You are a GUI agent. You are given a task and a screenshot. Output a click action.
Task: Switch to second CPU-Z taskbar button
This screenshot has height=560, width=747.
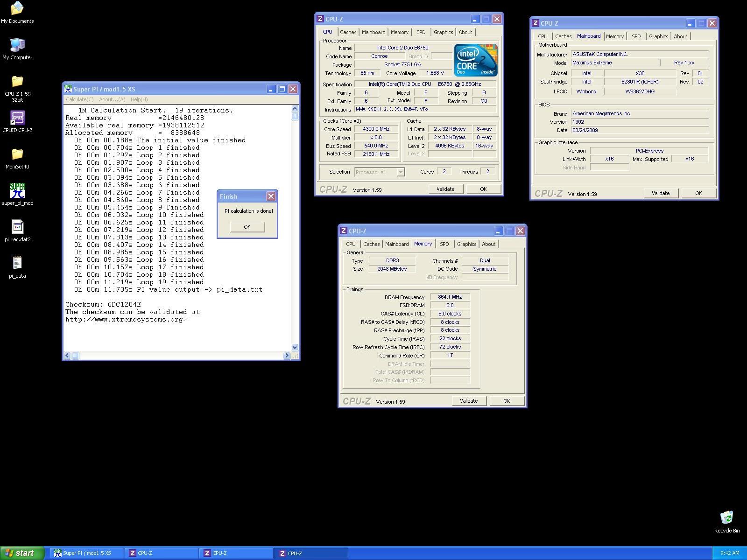237,553
